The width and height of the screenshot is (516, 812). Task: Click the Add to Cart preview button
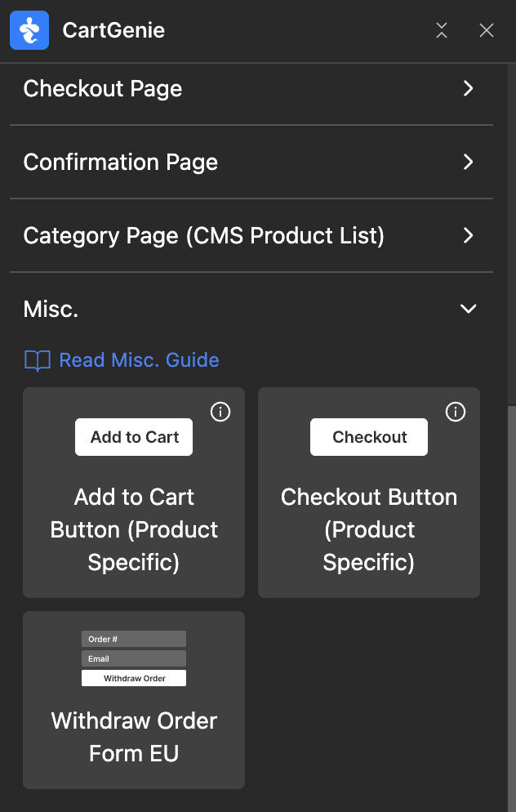tap(134, 437)
